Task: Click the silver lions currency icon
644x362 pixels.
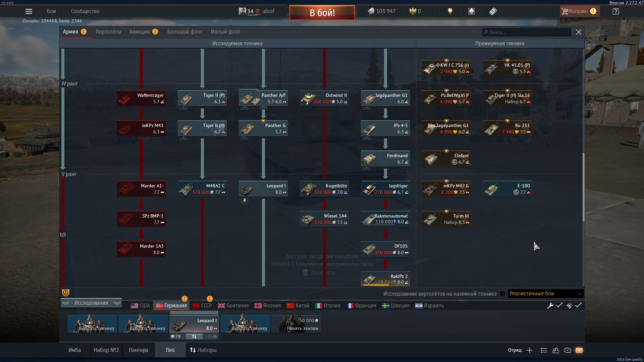Action: 371,11
